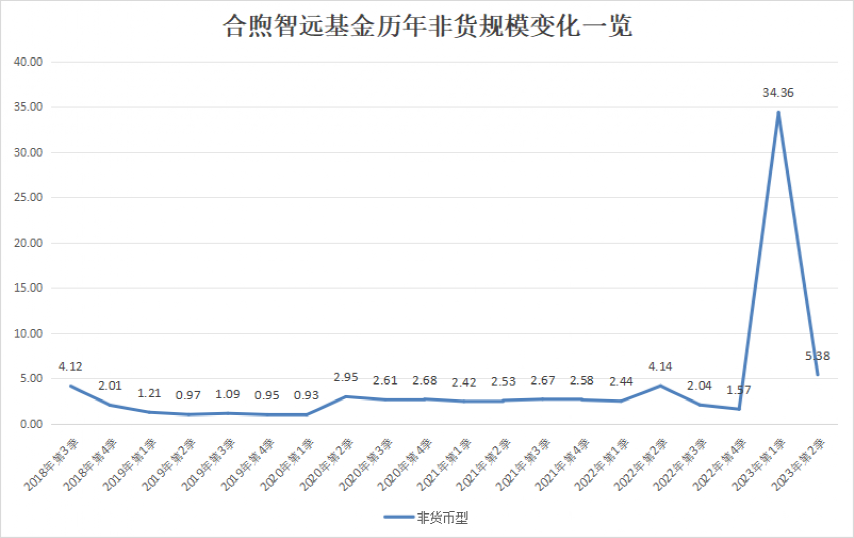This screenshot has width=854, height=538.
Task: Click the data label 0.95
Action: (x=267, y=395)
